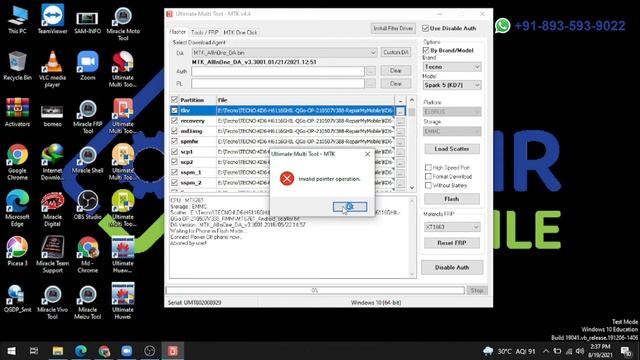Toggle the Partition header select-all checkbox
640x360 pixels.
174,100
